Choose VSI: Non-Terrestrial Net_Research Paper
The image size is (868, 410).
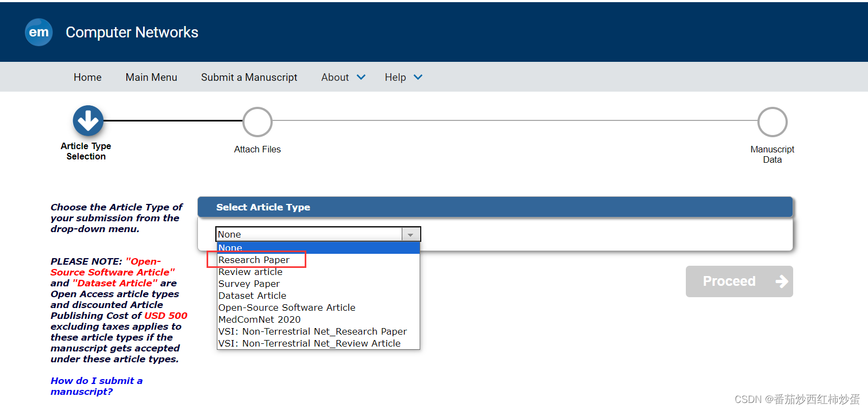click(318, 331)
